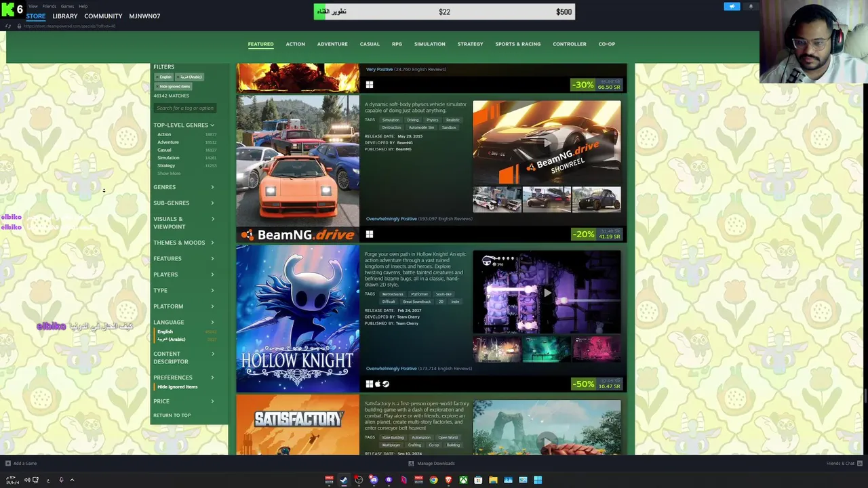
Task: Open Manage Downloads
Action: (435, 464)
